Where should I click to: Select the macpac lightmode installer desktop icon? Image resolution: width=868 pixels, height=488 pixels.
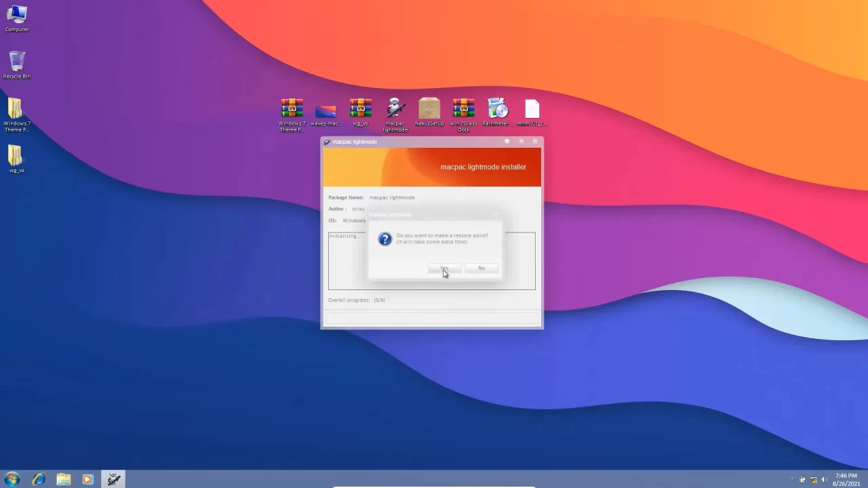click(395, 115)
